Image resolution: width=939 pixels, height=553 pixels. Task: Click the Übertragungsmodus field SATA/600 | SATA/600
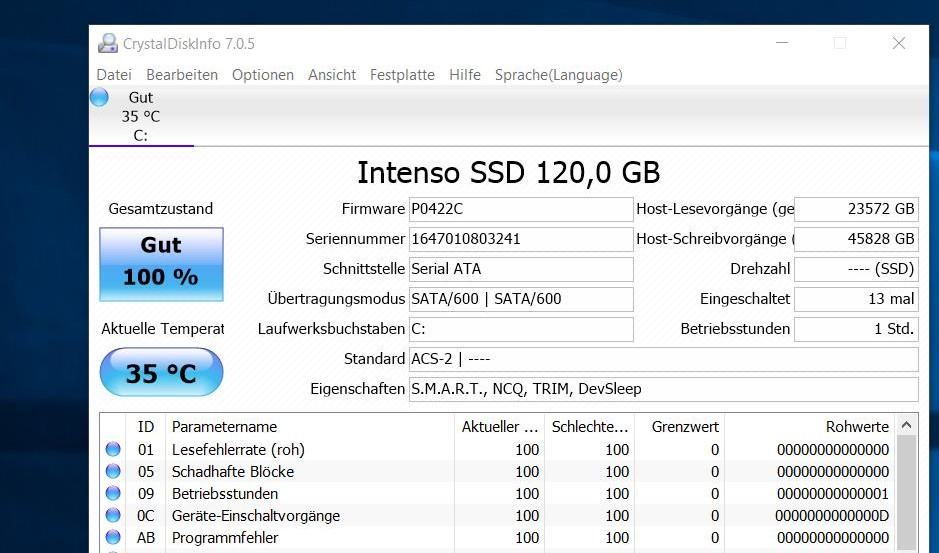pos(521,299)
